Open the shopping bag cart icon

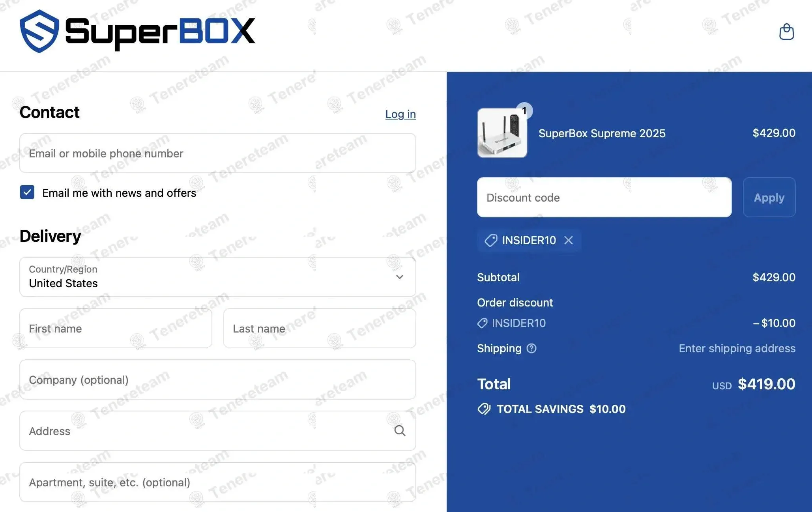click(x=786, y=32)
